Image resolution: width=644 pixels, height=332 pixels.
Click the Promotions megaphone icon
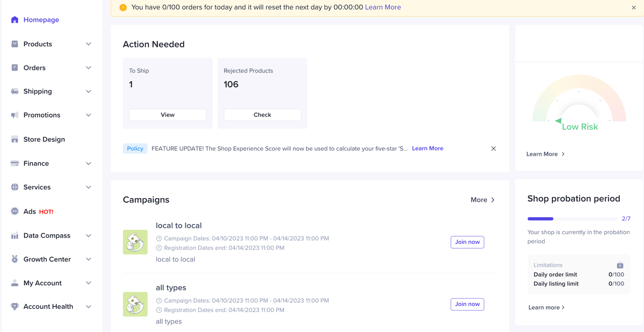15,115
